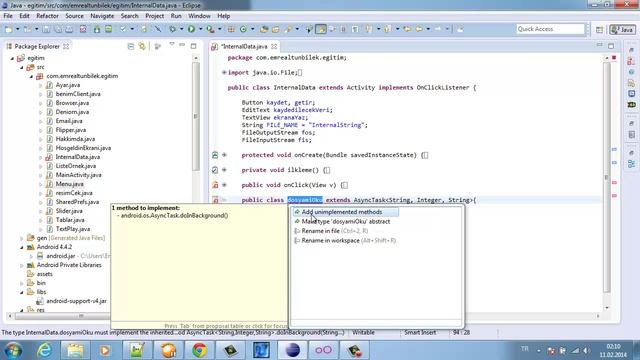Open the Source menu

pyautogui.click(x=74, y=16)
